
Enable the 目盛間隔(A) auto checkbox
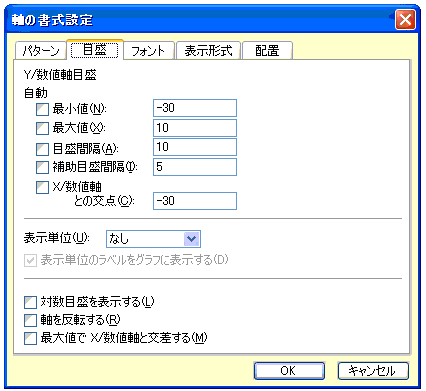click(42, 149)
